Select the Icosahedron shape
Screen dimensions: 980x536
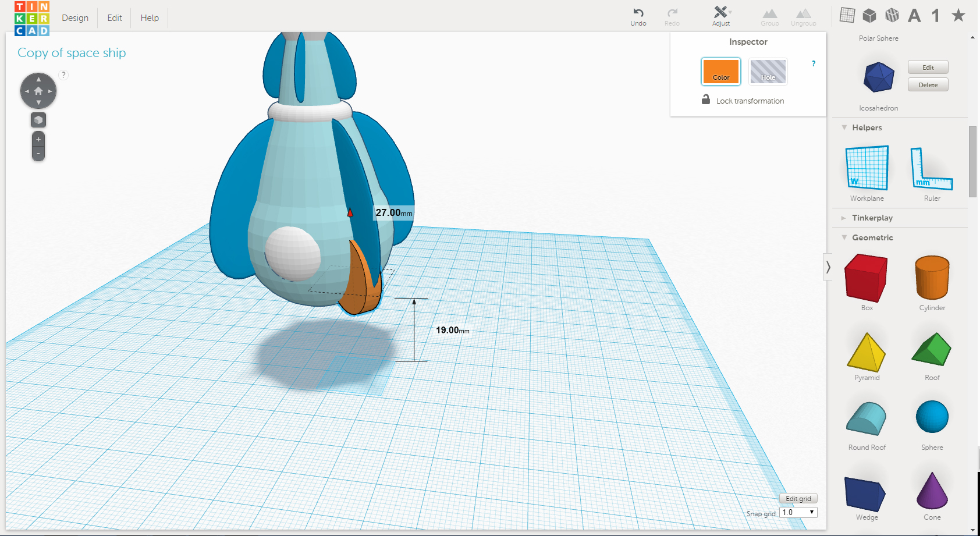coord(879,77)
